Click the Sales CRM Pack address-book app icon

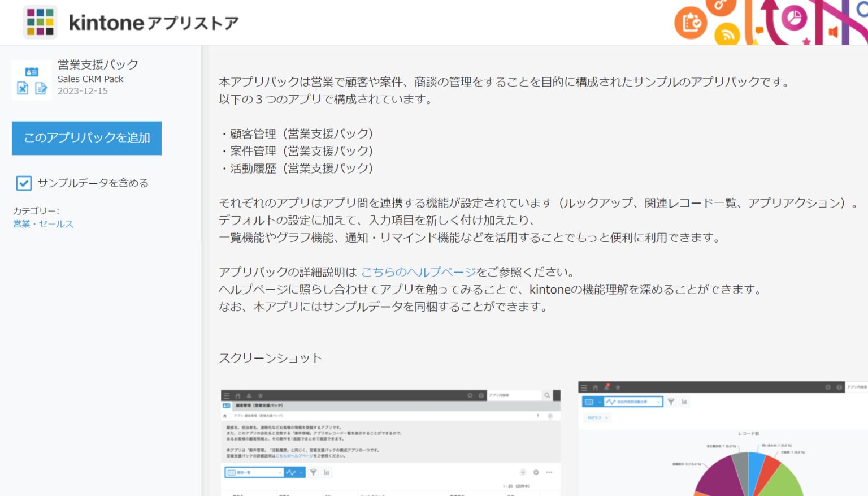pyautogui.click(x=32, y=71)
